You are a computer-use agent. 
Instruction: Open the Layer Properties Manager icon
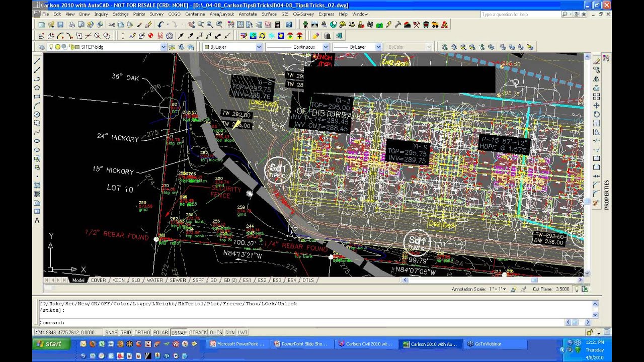[x=42, y=47]
